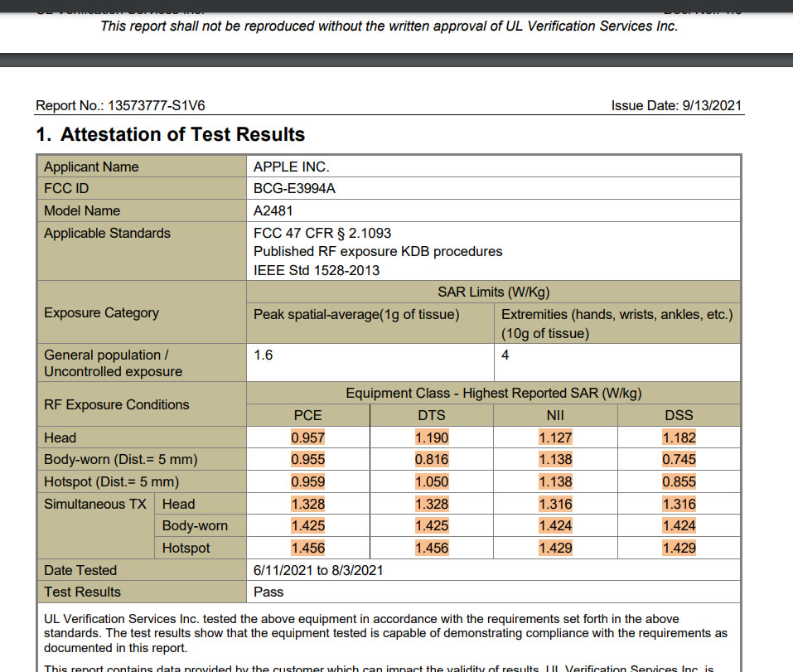Click the general population limit value 1.6
This screenshot has height=672, width=793.
click(x=263, y=355)
